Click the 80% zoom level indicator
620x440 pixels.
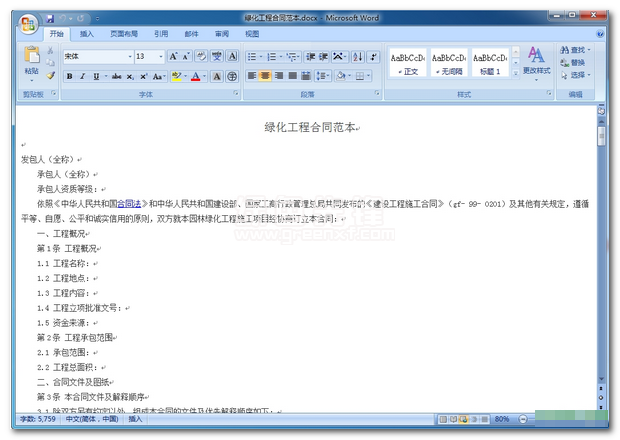(502, 419)
